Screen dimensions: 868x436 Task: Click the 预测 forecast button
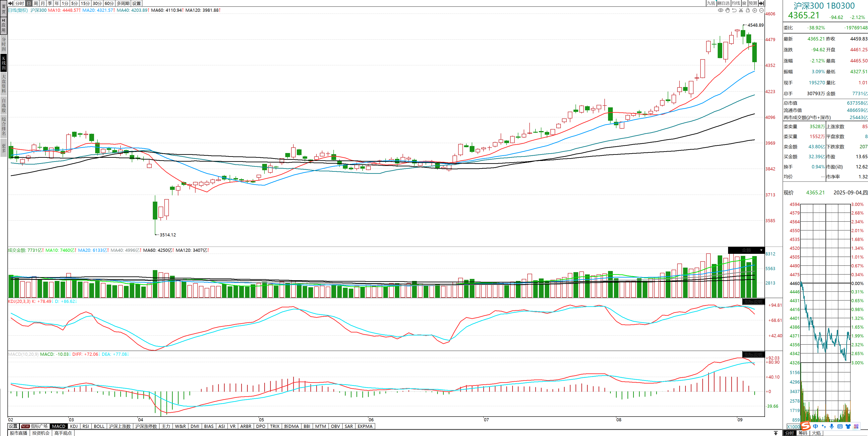[x=753, y=3]
